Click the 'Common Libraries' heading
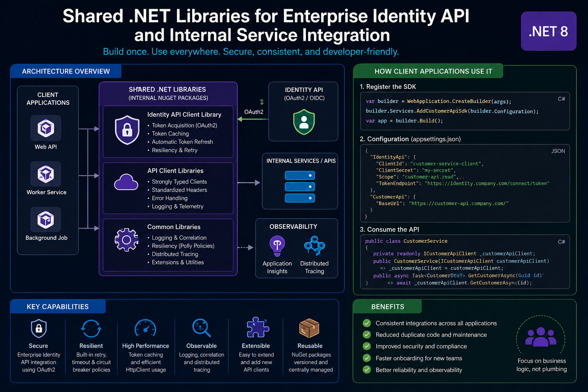The height and width of the screenshot is (392, 588). [174, 227]
